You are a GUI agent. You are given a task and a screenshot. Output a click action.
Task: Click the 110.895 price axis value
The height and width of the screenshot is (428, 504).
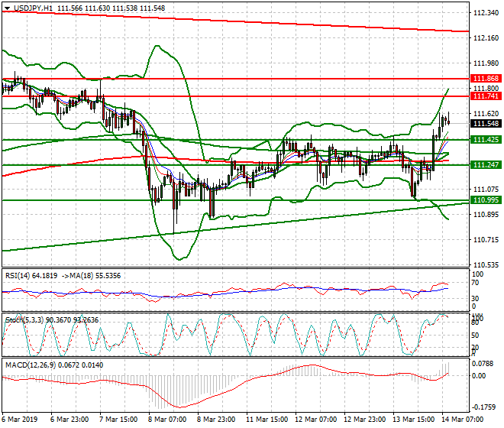tap(486, 214)
